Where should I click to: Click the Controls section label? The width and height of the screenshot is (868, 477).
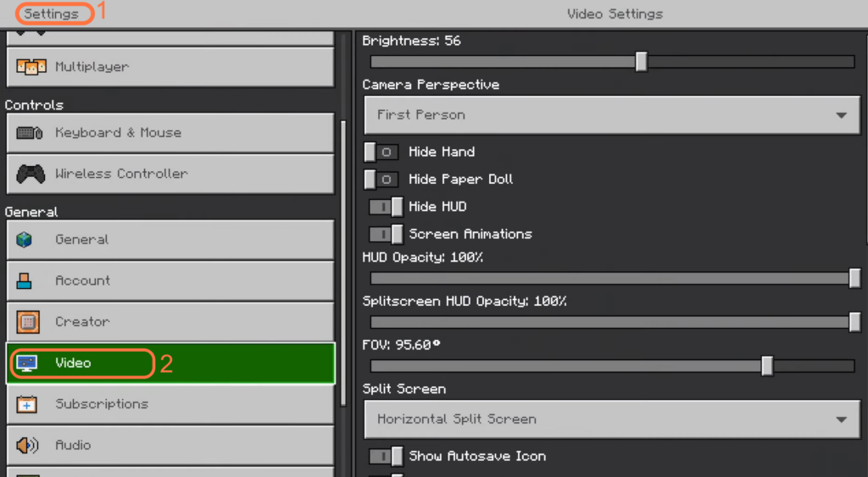tap(34, 105)
